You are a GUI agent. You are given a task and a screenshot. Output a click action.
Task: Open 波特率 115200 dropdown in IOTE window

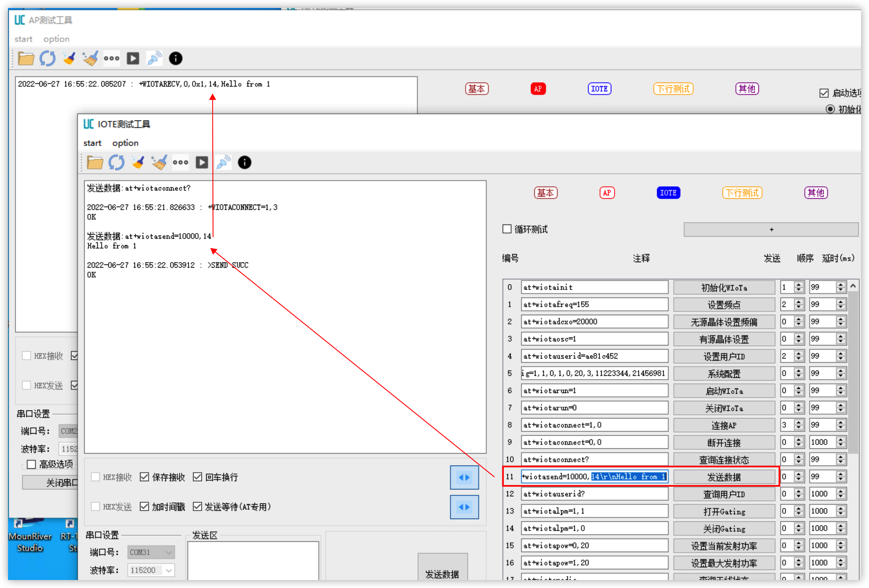coord(151,570)
